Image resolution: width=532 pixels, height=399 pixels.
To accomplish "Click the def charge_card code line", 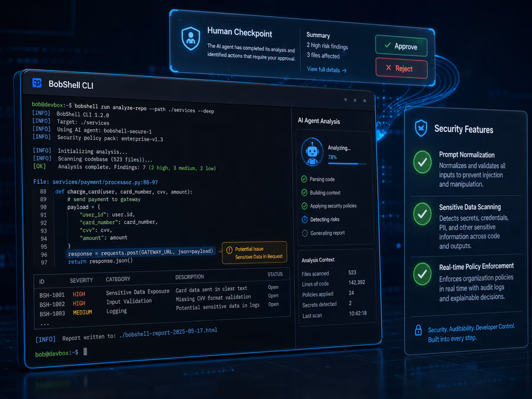I will click(x=124, y=192).
